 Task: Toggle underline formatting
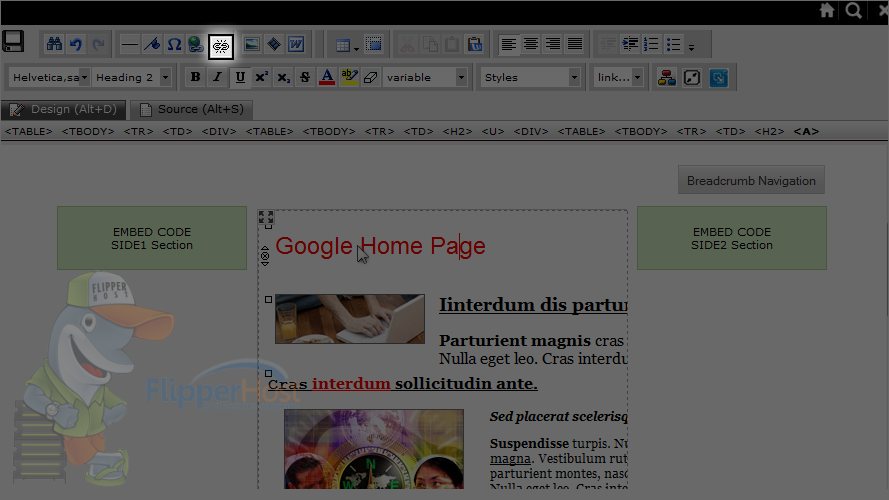click(240, 77)
